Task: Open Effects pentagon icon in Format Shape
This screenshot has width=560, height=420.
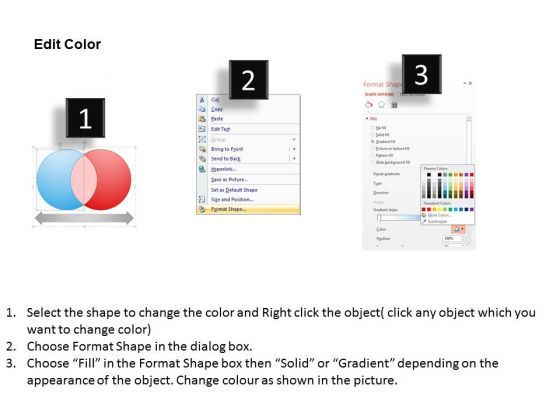Action: [381, 105]
